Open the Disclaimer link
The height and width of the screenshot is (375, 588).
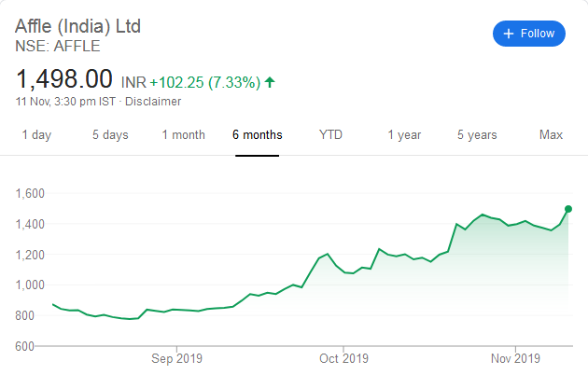pyautogui.click(x=153, y=102)
